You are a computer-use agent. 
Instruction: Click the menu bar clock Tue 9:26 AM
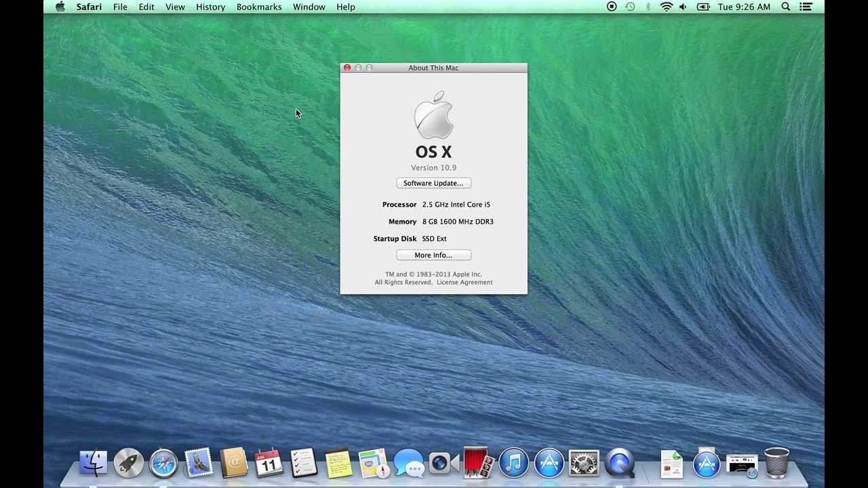(x=744, y=7)
